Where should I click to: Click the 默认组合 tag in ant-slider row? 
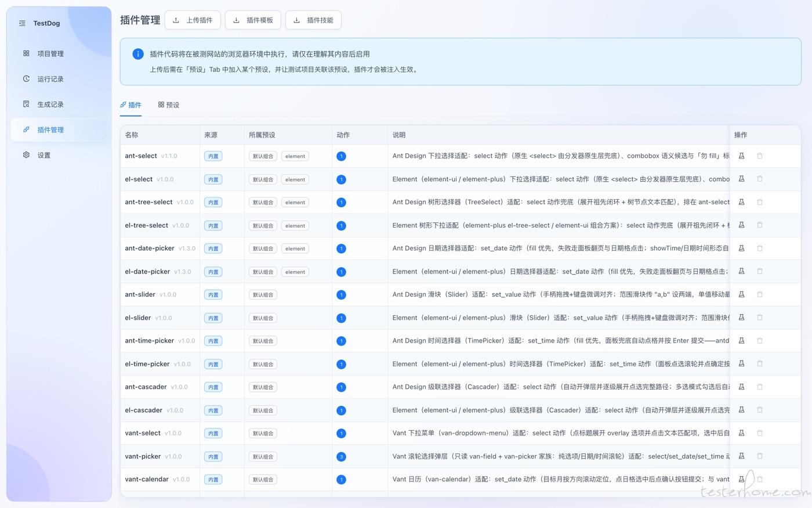point(263,295)
